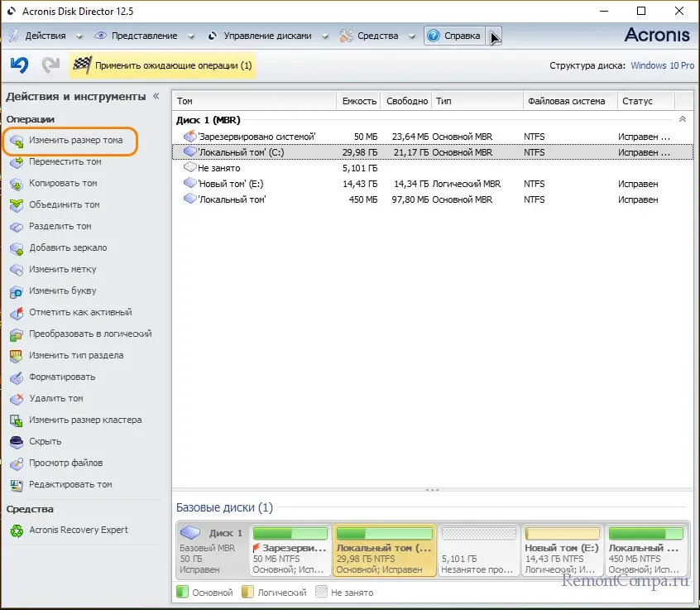Collapse the Диск 1 (MBR) group

coord(682,119)
